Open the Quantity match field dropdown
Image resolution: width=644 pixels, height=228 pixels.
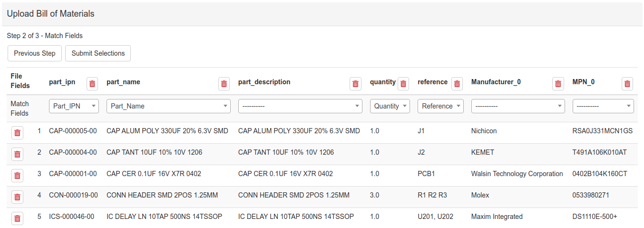tap(390, 106)
